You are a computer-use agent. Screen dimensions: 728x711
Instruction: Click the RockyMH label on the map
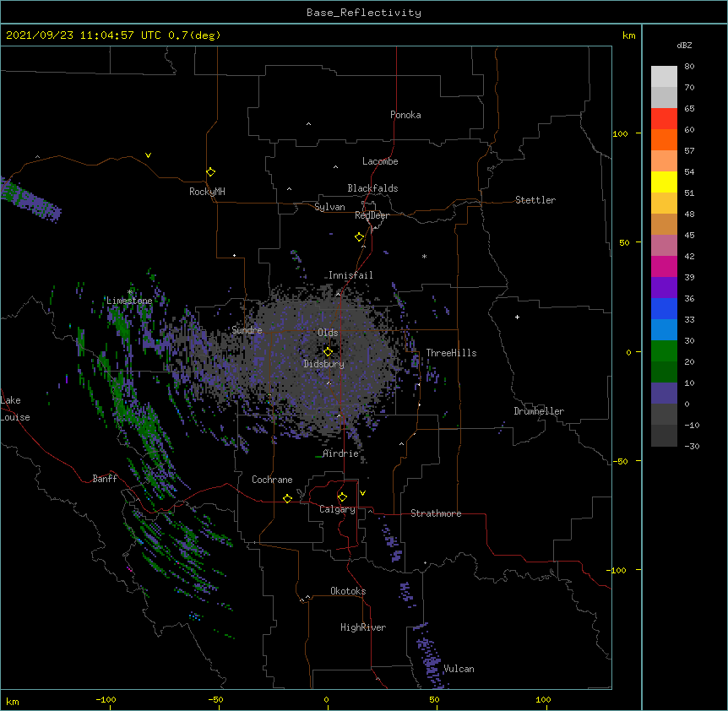tap(207, 192)
